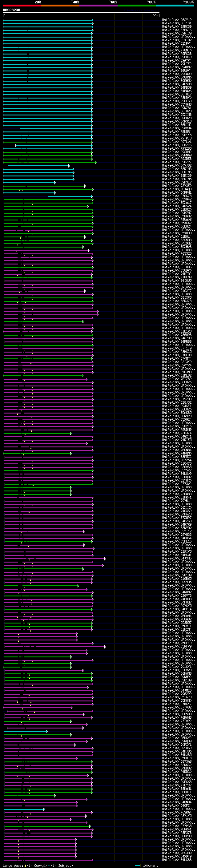The width and height of the screenshot is (197, 868).
Task: Select the query name BB928230
Action: tap(11, 10)
